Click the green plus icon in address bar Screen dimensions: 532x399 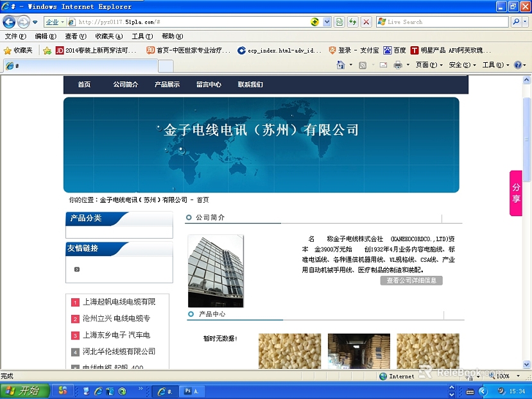(x=315, y=22)
